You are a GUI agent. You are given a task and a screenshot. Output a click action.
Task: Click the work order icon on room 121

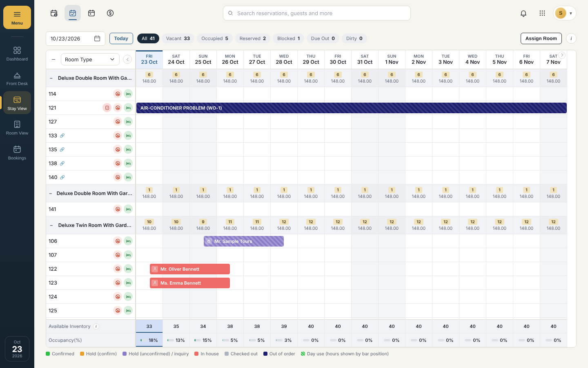pyautogui.click(x=107, y=108)
